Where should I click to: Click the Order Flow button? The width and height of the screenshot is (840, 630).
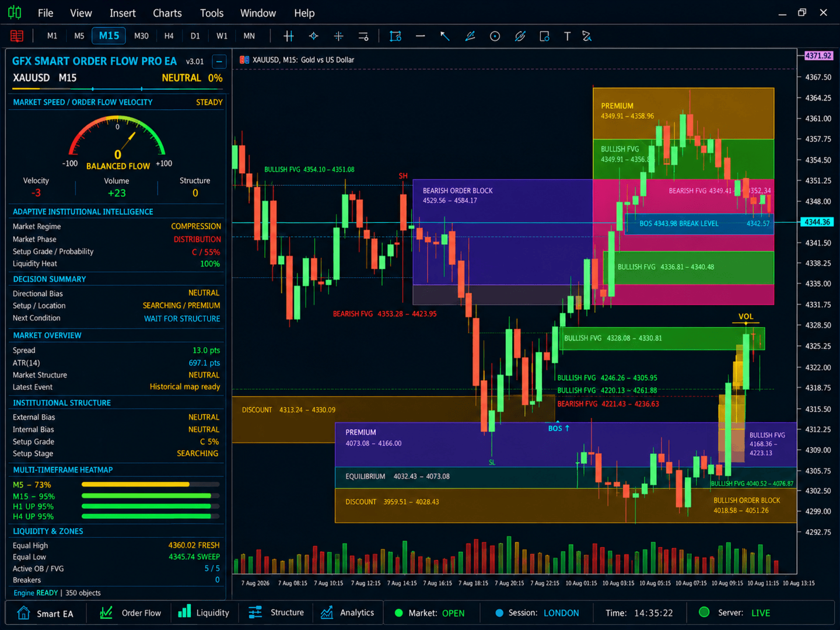[x=131, y=613]
